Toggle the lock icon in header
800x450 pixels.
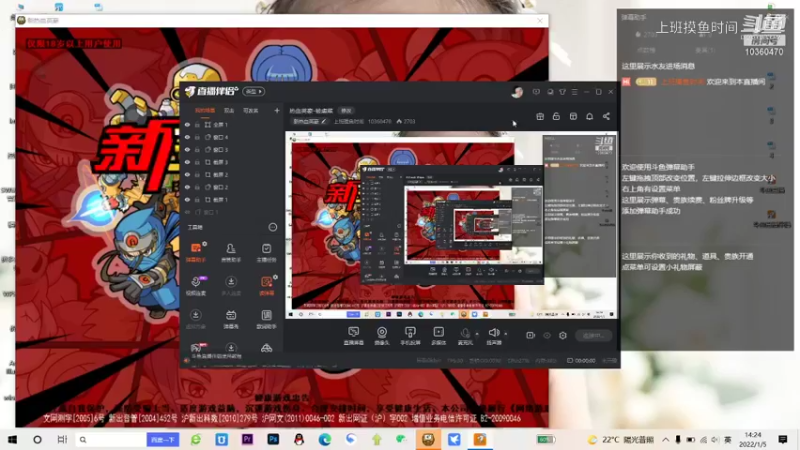tap(556, 116)
